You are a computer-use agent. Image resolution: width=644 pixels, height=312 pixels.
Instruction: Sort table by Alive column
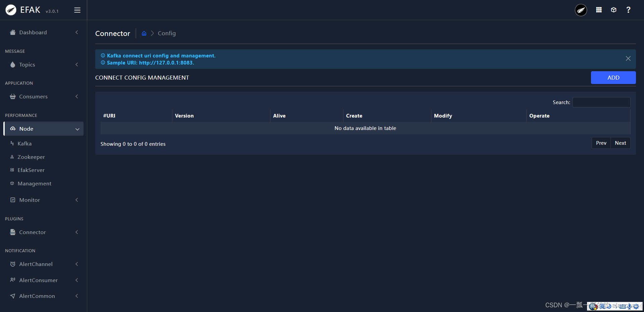point(307,116)
